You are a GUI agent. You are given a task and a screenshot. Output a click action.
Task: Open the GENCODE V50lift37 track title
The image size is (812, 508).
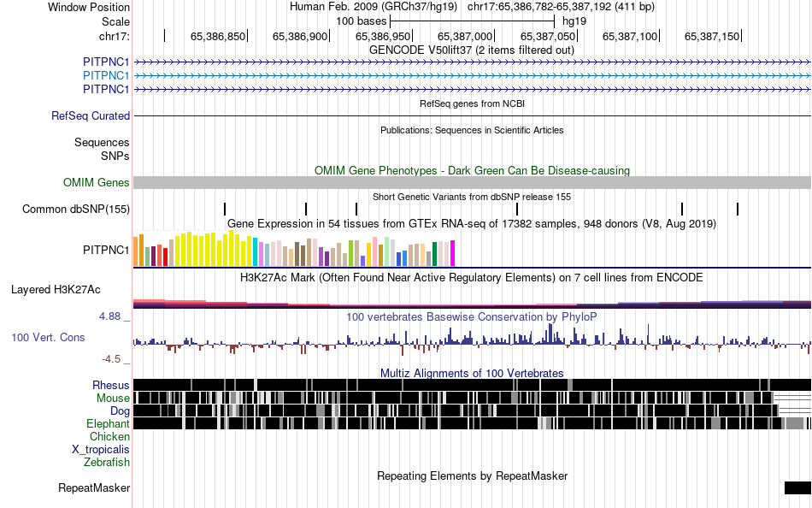[472, 50]
